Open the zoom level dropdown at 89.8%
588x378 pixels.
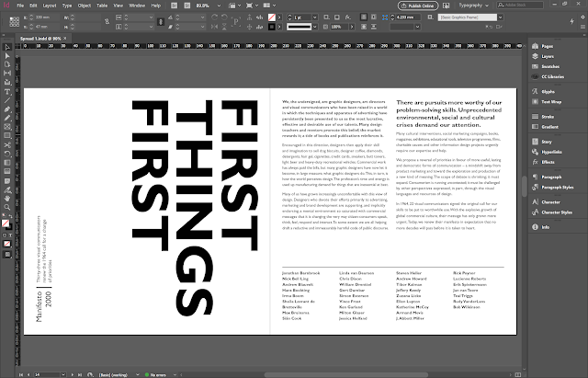click(x=219, y=6)
